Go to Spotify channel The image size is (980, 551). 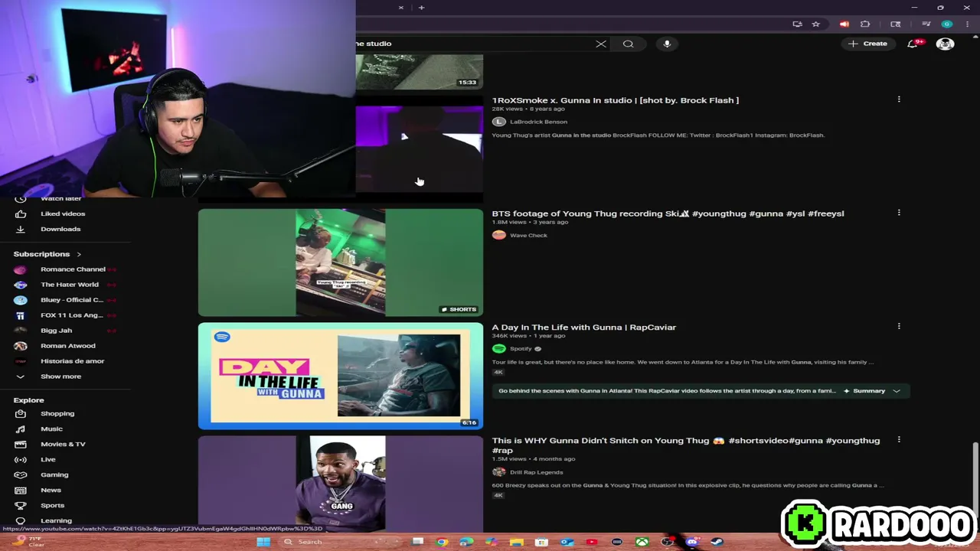[x=521, y=349]
